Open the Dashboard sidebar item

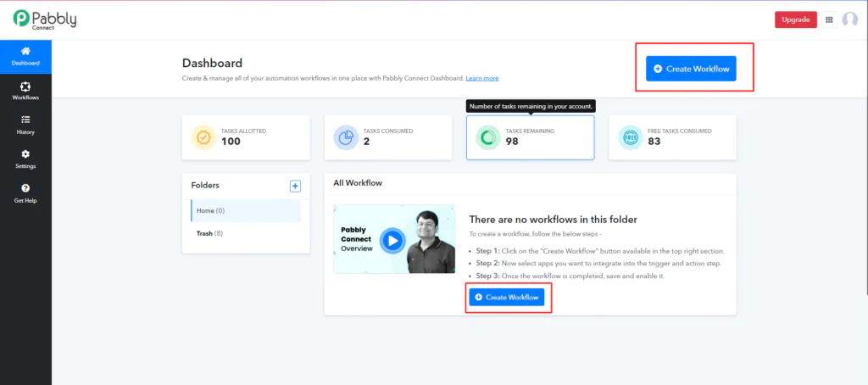25,57
